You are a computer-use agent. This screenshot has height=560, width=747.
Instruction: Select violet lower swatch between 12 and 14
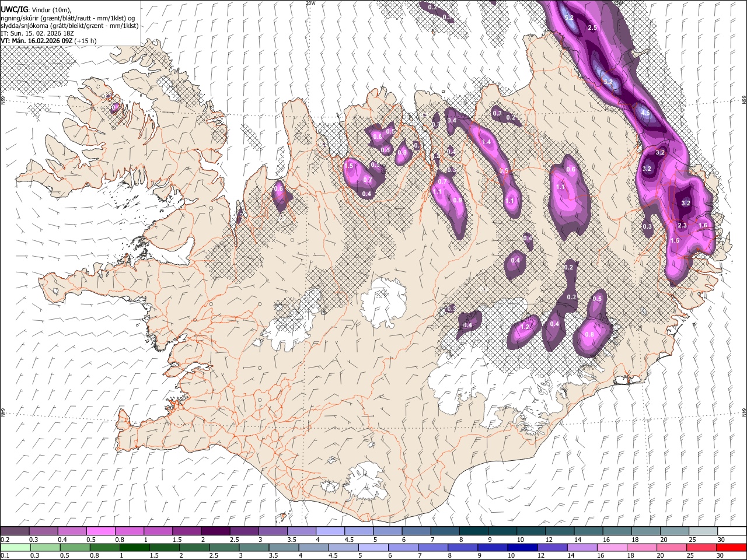pyautogui.click(x=551, y=547)
